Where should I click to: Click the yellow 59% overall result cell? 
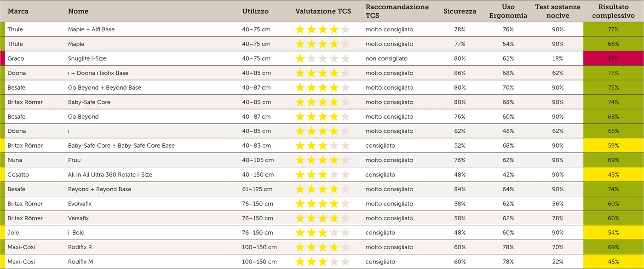pos(613,146)
